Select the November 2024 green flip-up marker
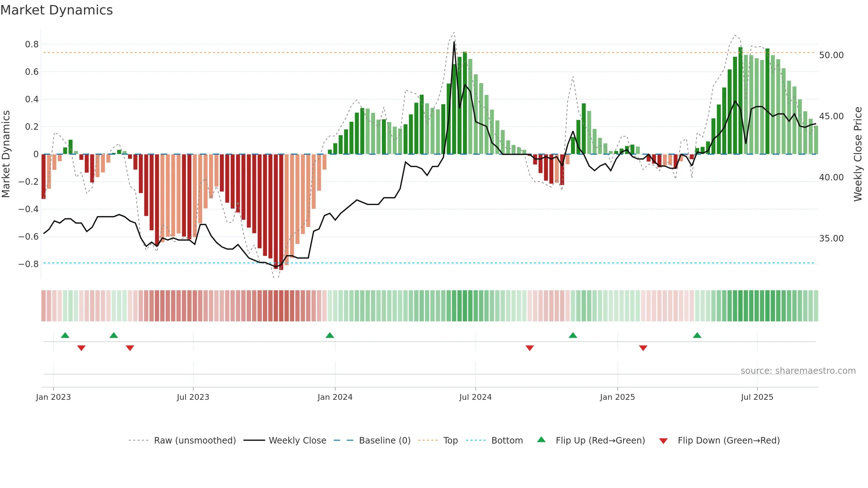868x488 pixels. click(x=573, y=335)
